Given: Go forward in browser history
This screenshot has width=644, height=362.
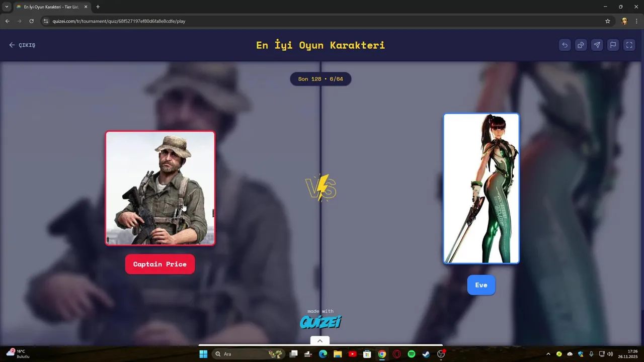Looking at the screenshot, I should click(19, 21).
